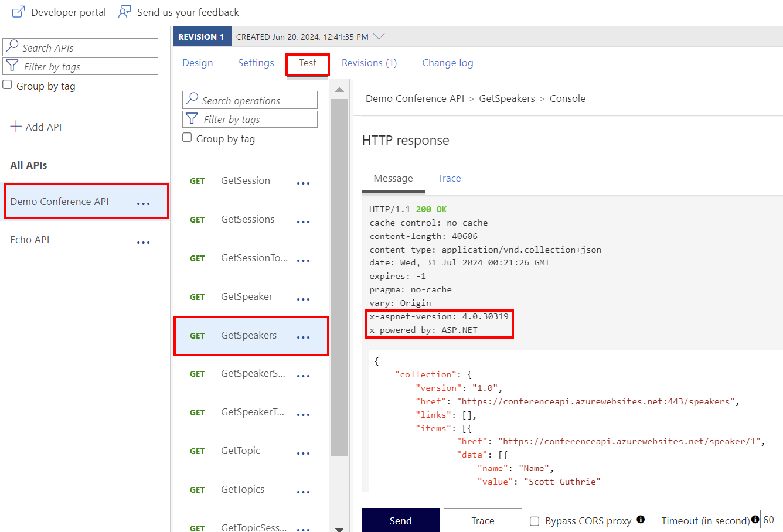The image size is (783, 532).
Task: Open the GetTopic ellipsis menu
Action: [x=303, y=453]
